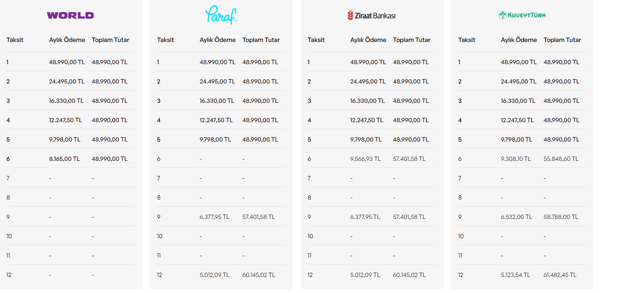This screenshot has height=293, width=644.
Task: Click the Ziraat Bankası logo
Action: point(372,16)
